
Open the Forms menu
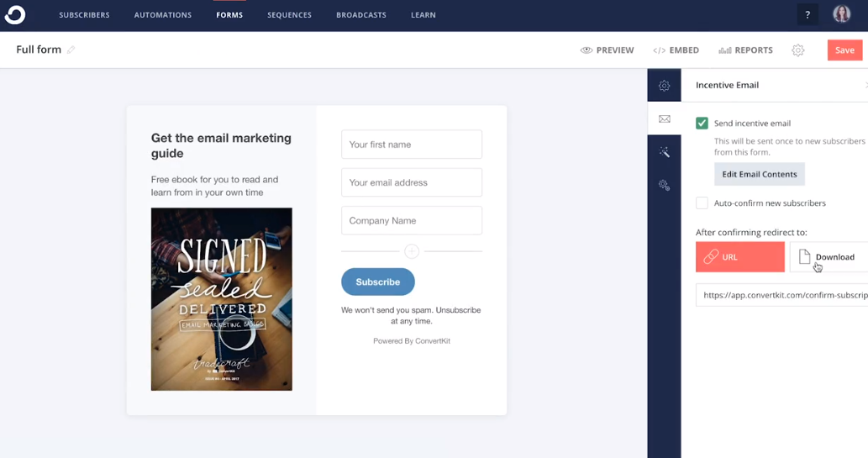(x=229, y=15)
